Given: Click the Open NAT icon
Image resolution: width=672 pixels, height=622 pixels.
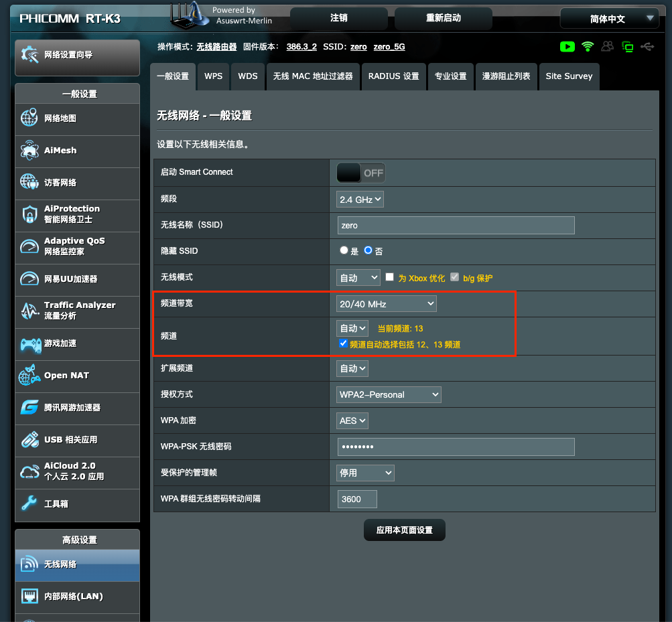Looking at the screenshot, I should 29,376.
